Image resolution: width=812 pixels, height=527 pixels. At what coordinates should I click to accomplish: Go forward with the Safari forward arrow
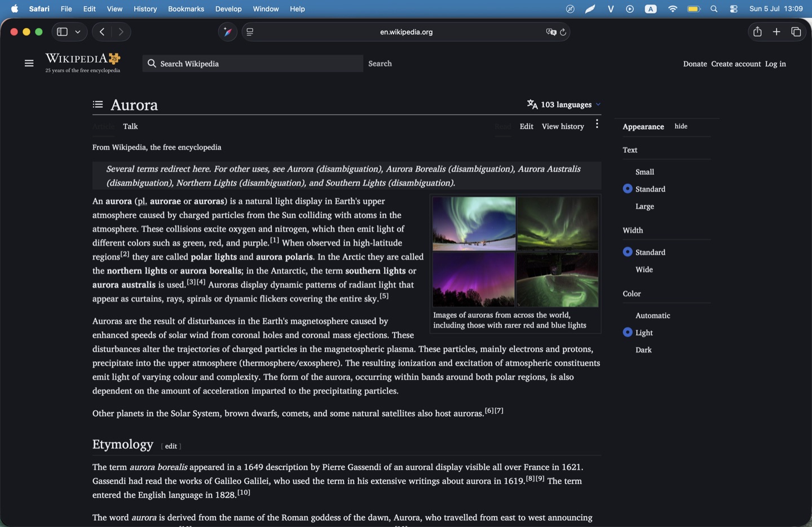[121, 32]
